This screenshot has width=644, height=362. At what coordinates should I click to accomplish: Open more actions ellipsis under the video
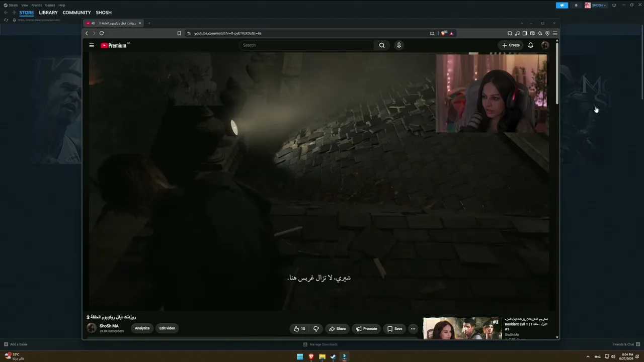click(x=413, y=329)
